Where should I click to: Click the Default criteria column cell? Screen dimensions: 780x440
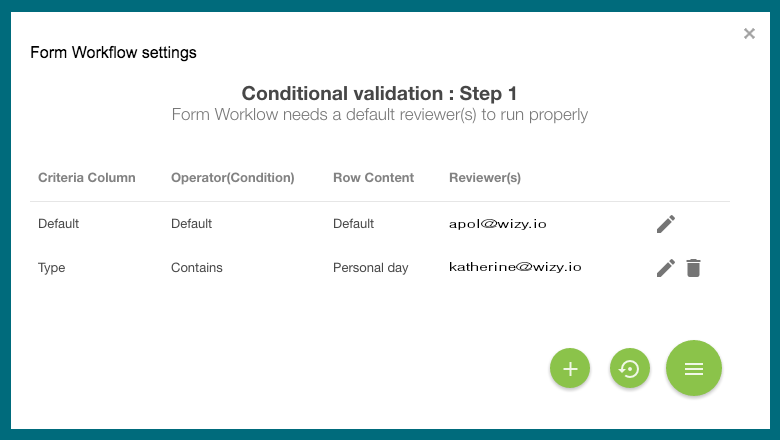coord(58,224)
